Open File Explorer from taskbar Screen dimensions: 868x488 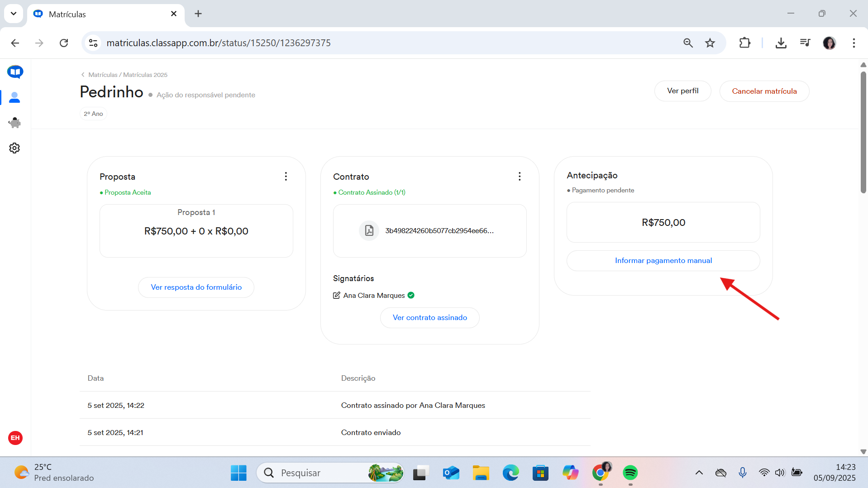(x=481, y=473)
